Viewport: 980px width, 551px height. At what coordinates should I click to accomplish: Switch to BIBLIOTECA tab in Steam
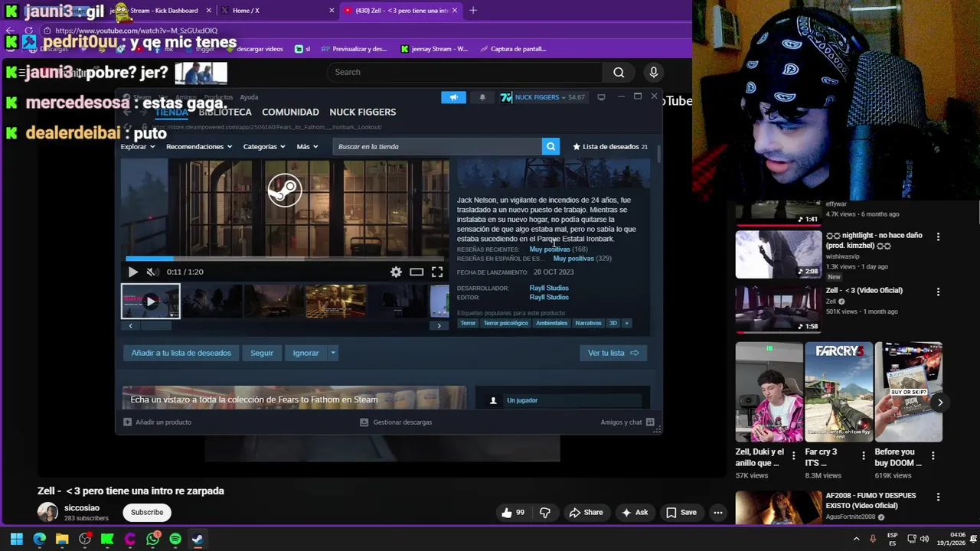tap(225, 112)
